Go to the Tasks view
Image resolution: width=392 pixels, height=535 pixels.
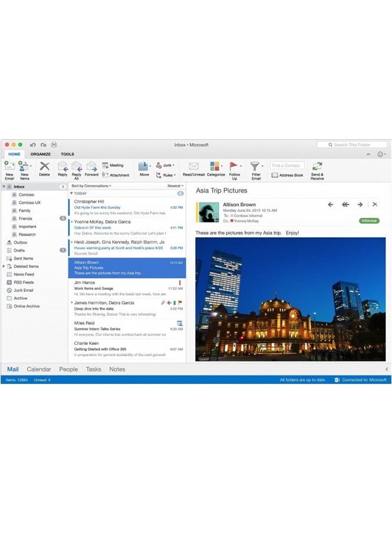pyautogui.click(x=93, y=369)
